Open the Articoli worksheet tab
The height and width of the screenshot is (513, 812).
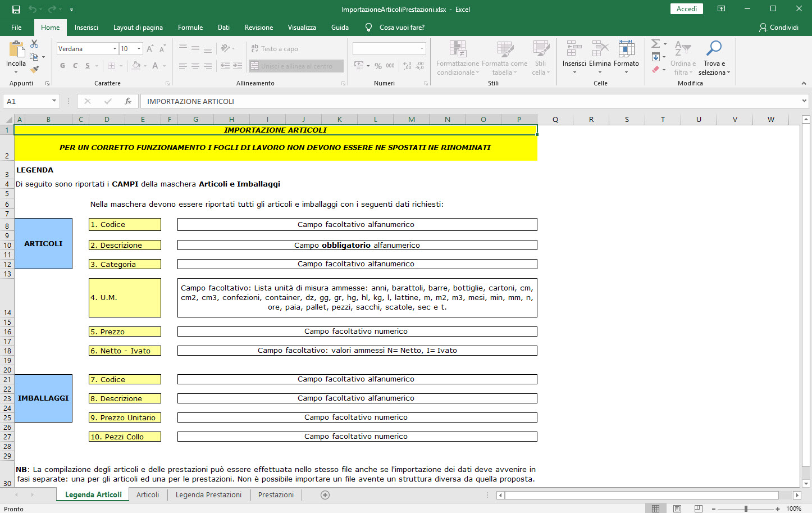click(x=148, y=494)
